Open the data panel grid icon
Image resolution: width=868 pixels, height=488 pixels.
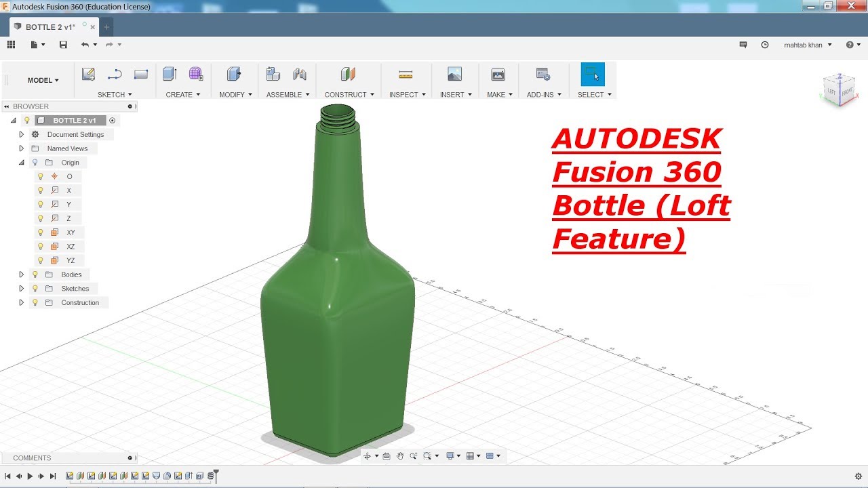(11, 45)
